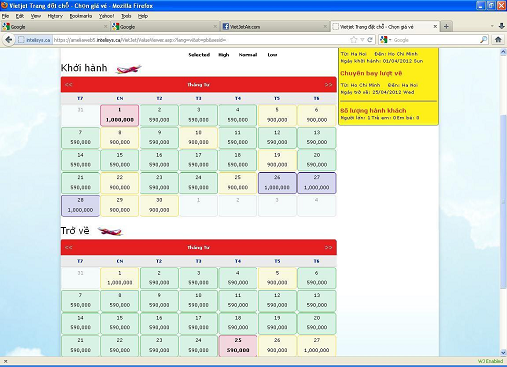Open the History menu
The height and width of the screenshot is (367, 507).
[x=55, y=16]
